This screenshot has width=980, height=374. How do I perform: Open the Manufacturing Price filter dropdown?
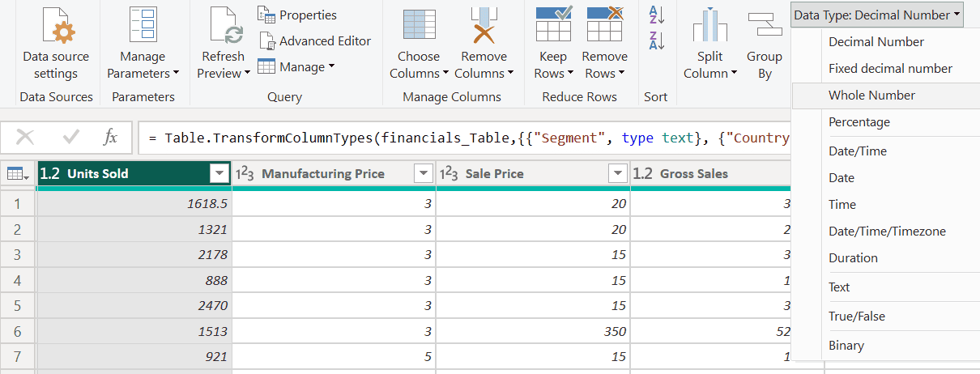423,173
